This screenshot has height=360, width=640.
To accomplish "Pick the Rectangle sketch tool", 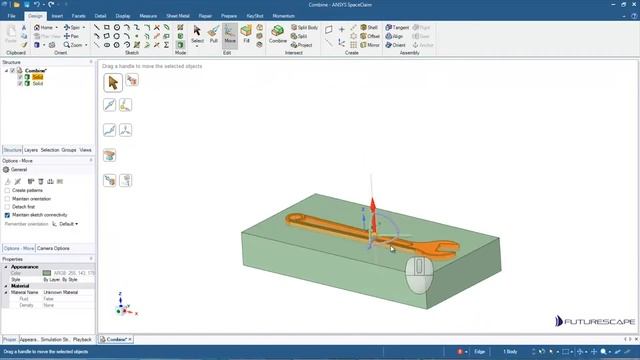I will pyautogui.click(x=107, y=27).
